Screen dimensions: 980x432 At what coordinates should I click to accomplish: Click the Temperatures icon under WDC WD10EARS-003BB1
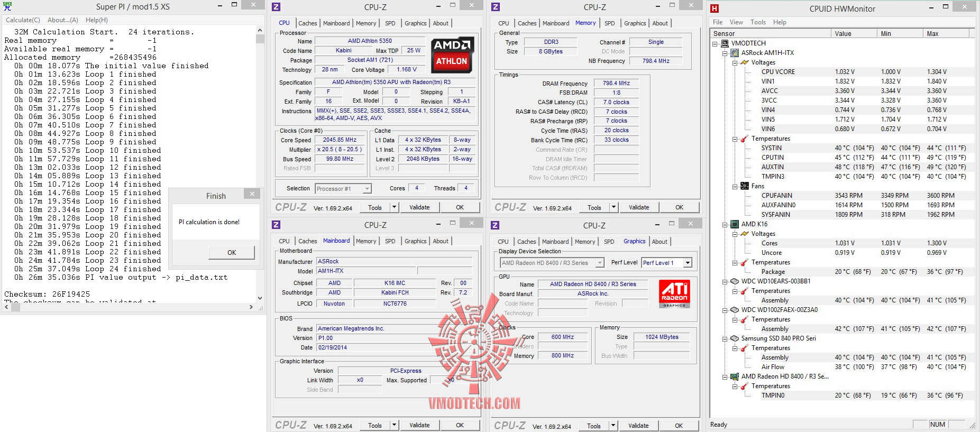click(x=745, y=291)
